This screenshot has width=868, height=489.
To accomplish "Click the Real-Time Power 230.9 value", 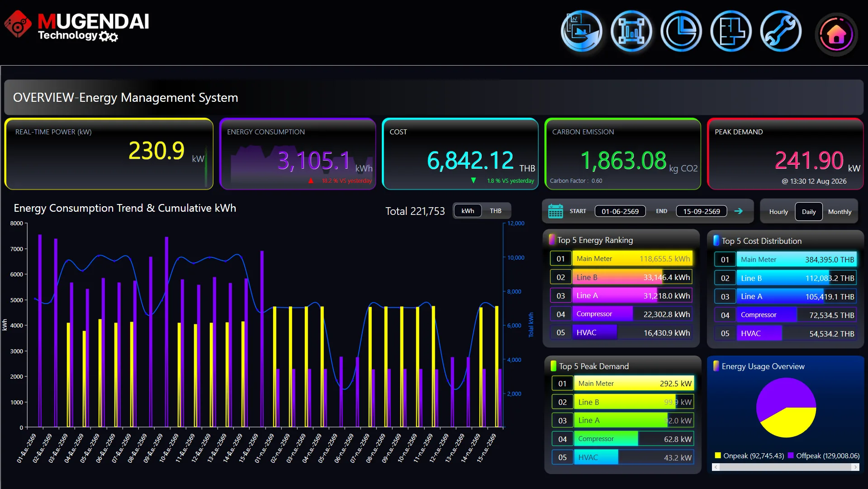I will coord(157,151).
